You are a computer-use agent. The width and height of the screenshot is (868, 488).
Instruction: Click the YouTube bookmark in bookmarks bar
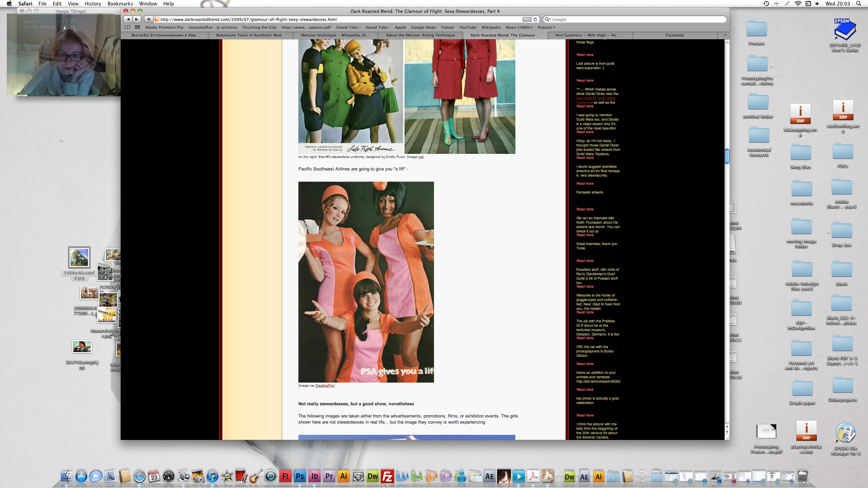tap(468, 27)
